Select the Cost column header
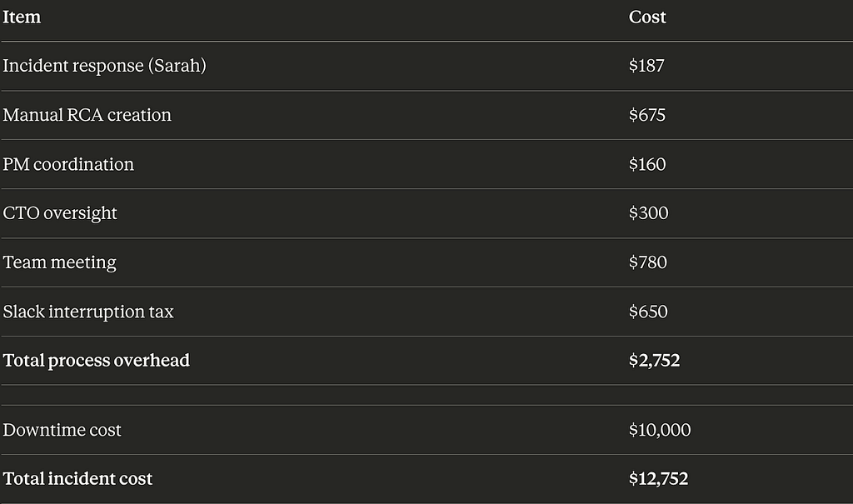853x504 pixels. 647,17
